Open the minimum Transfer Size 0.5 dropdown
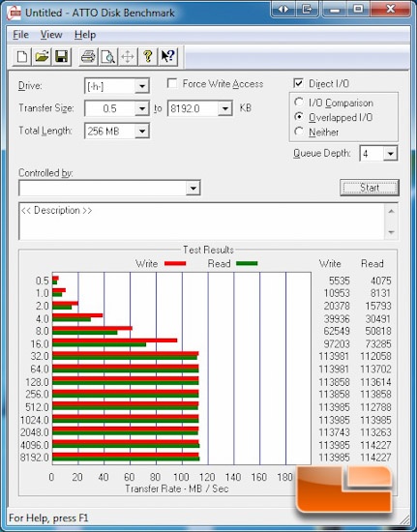This screenshot has height=532, width=417. [142, 109]
